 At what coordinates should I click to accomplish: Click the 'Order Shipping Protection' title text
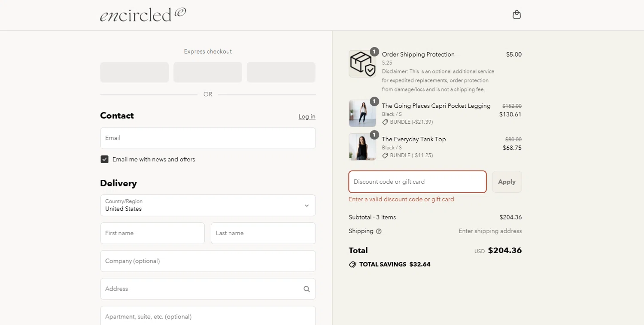click(x=418, y=55)
